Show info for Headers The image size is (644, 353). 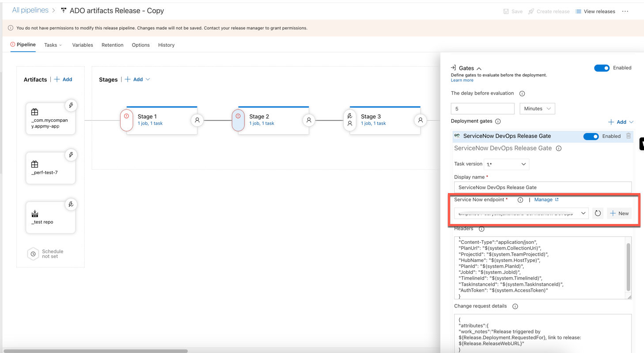[x=481, y=229]
